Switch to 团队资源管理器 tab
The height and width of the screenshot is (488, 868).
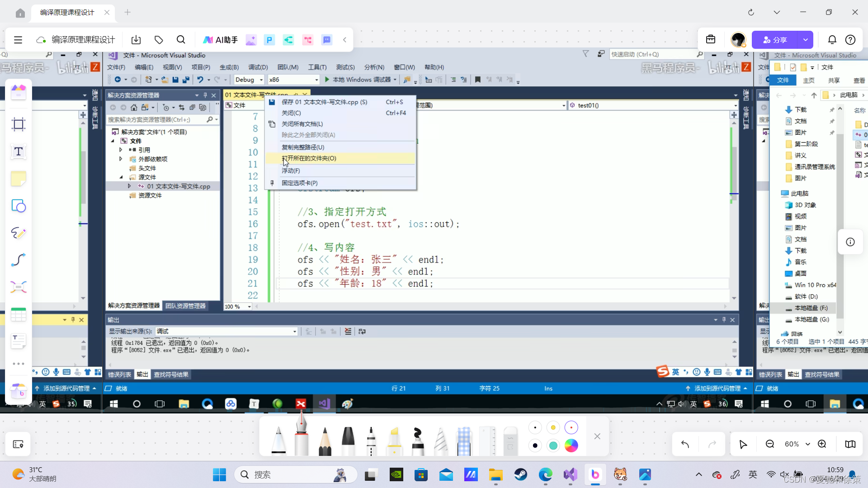click(x=185, y=306)
